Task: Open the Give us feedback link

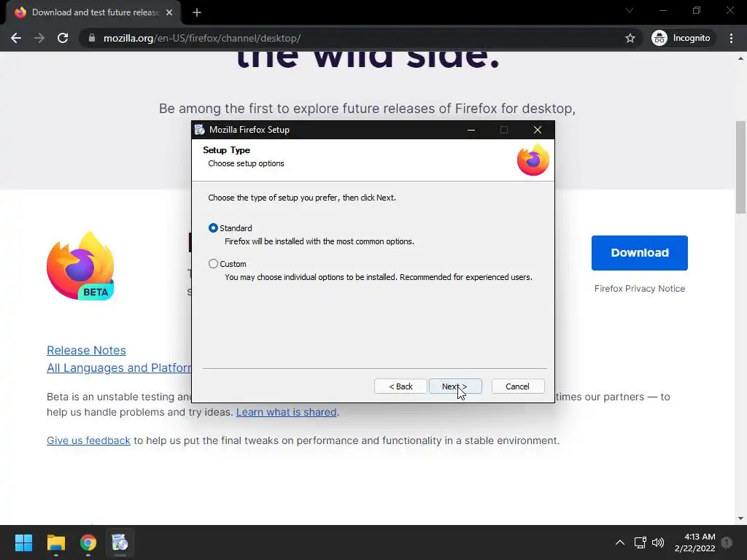Action: click(88, 440)
